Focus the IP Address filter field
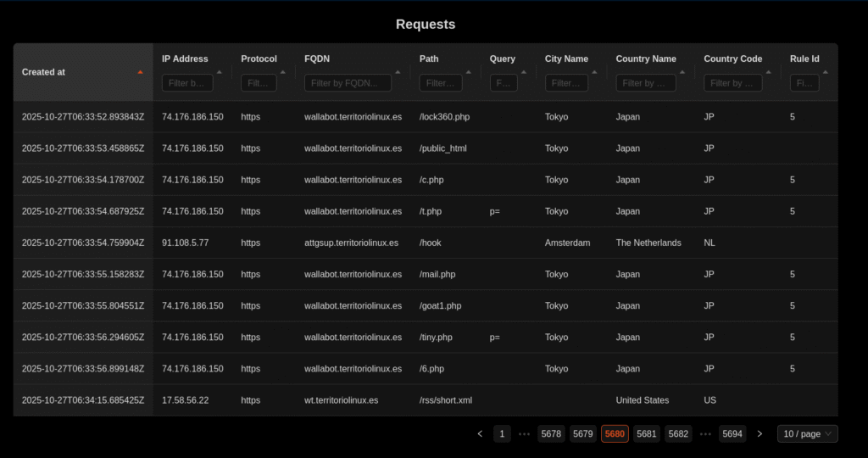 point(186,83)
